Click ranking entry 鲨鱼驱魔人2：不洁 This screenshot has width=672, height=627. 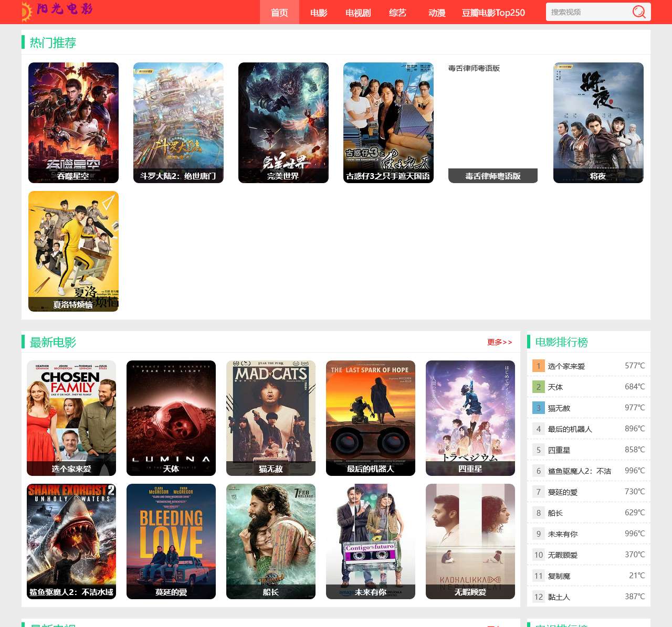coord(580,471)
